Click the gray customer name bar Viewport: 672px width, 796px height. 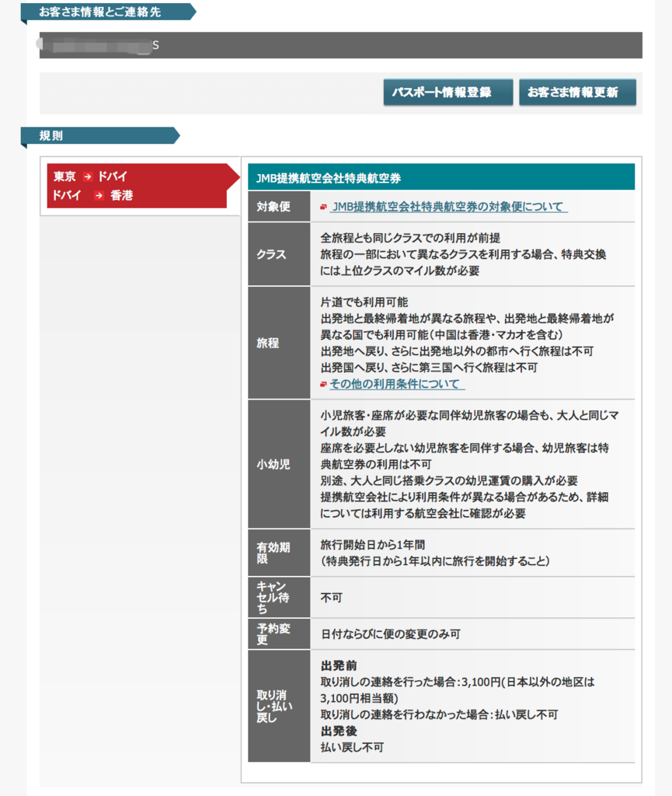pyautogui.click(x=341, y=45)
